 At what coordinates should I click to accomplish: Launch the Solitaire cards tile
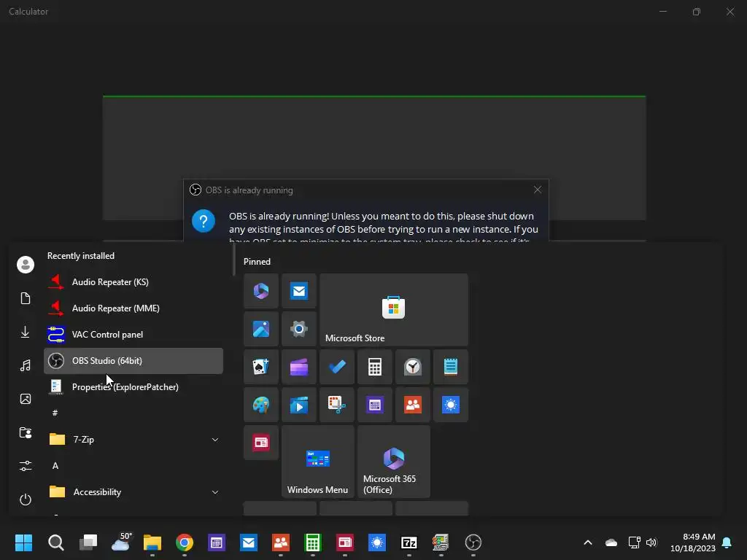point(261,367)
